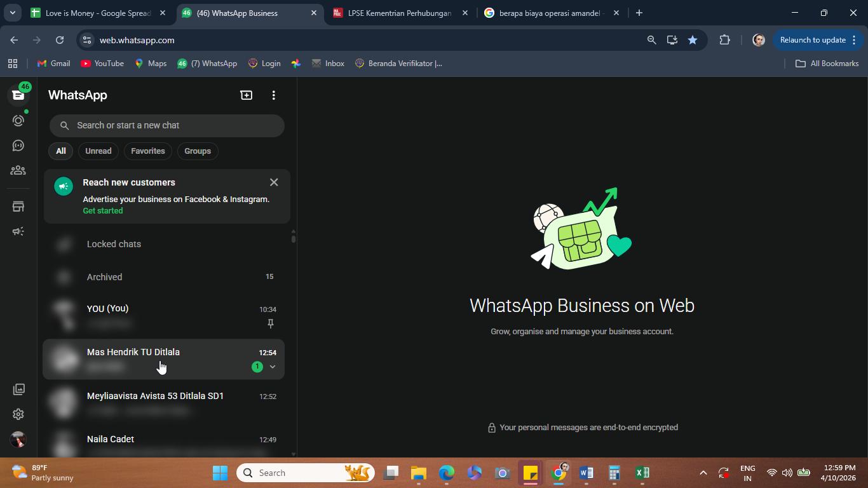Open the Media gallery sidebar icon
Image resolution: width=868 pixels, height=488 pixels.
[x=18, y=389]
